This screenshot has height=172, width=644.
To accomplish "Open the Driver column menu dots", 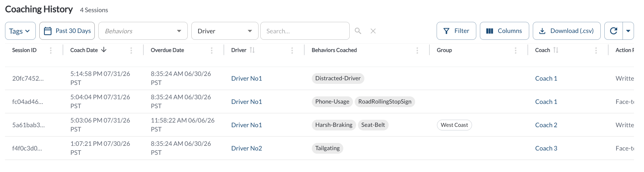I will 292,51.
